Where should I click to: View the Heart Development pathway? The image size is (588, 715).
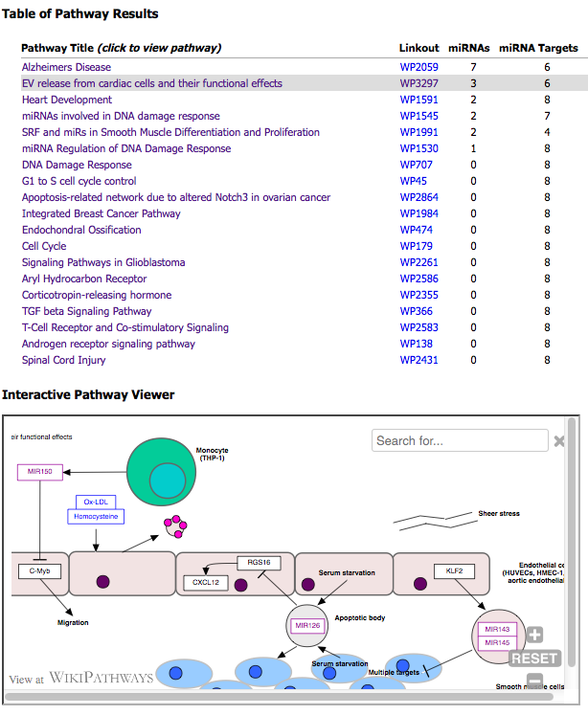(66, 100)
